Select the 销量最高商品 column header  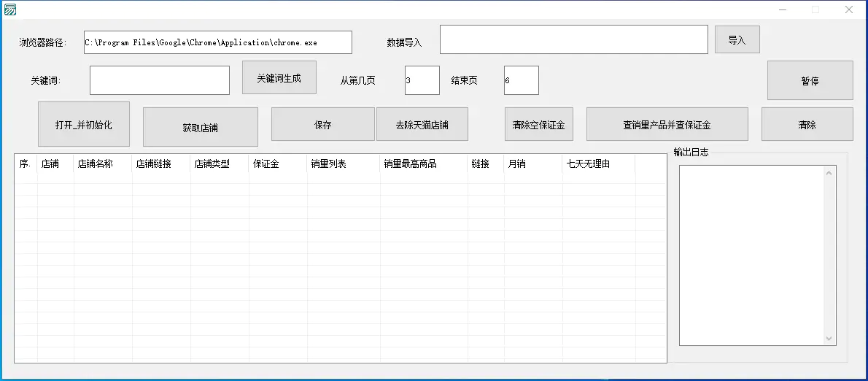(423, 164)
